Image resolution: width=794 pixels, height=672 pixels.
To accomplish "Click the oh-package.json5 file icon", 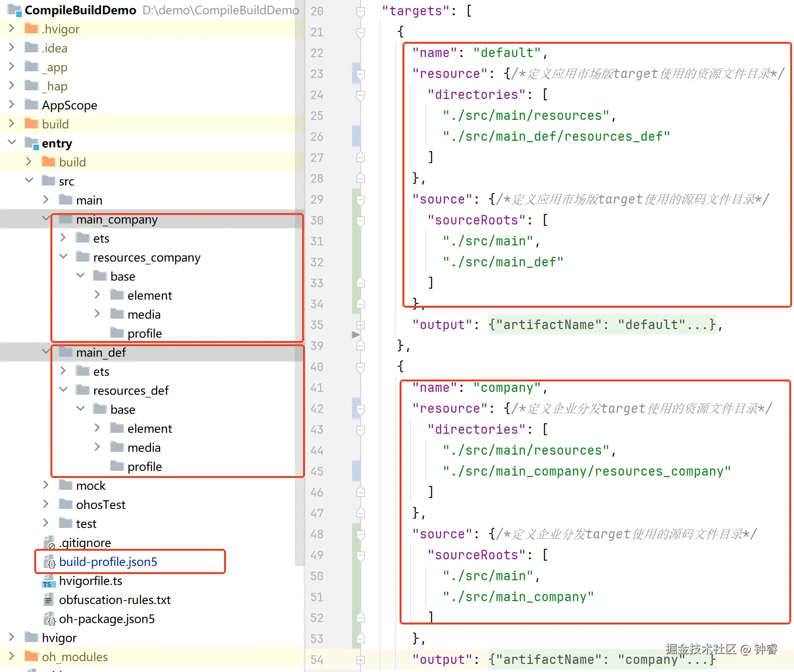I will click(49, 619).
